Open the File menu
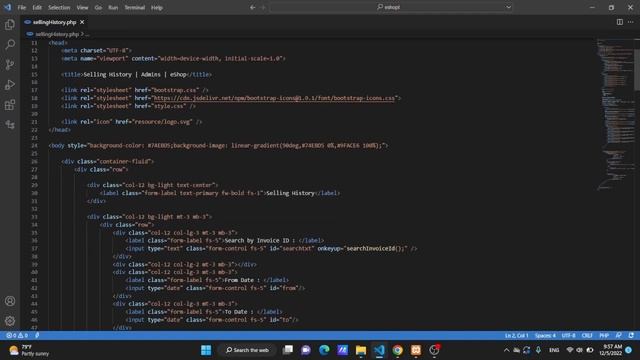The height and width of the screenshot is (360, 640). click(x=22, y=7)
